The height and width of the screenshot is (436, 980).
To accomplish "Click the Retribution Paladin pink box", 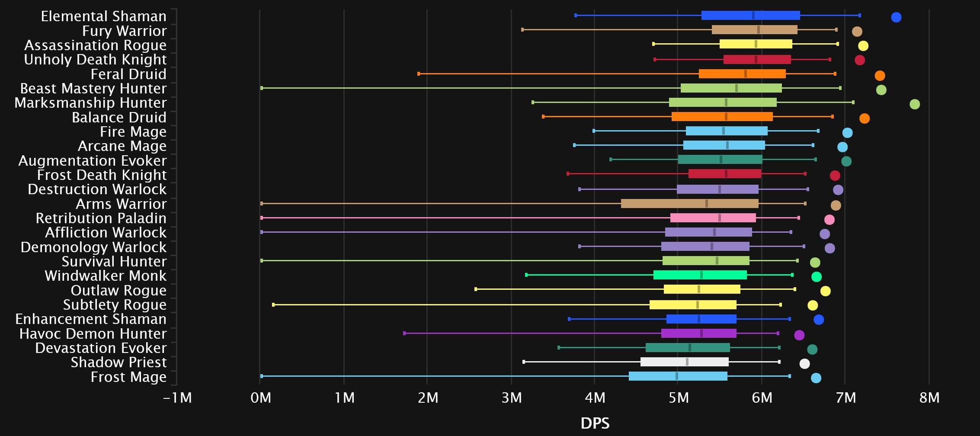I will [713, 218].
